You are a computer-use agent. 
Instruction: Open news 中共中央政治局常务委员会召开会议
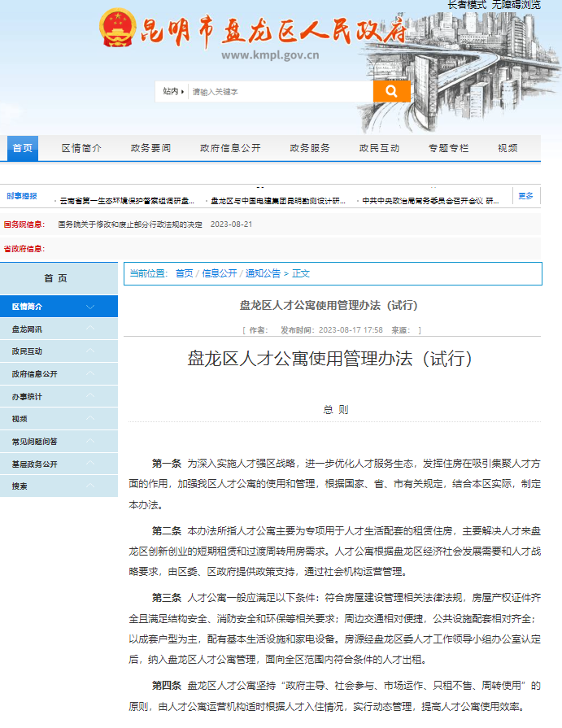coord(430,201)
